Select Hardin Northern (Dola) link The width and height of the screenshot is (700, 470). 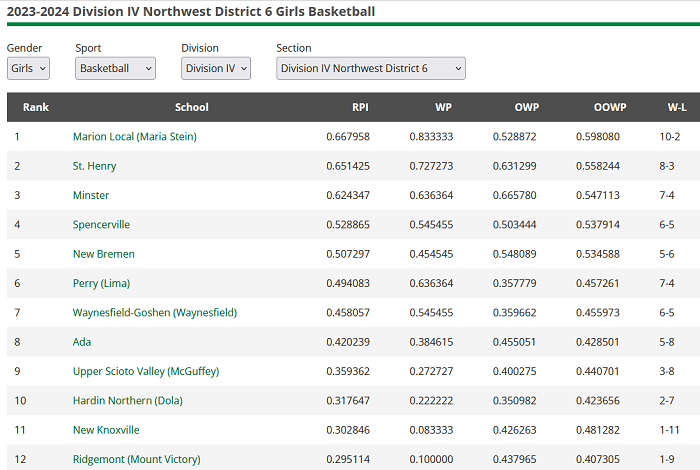point(128,401)
